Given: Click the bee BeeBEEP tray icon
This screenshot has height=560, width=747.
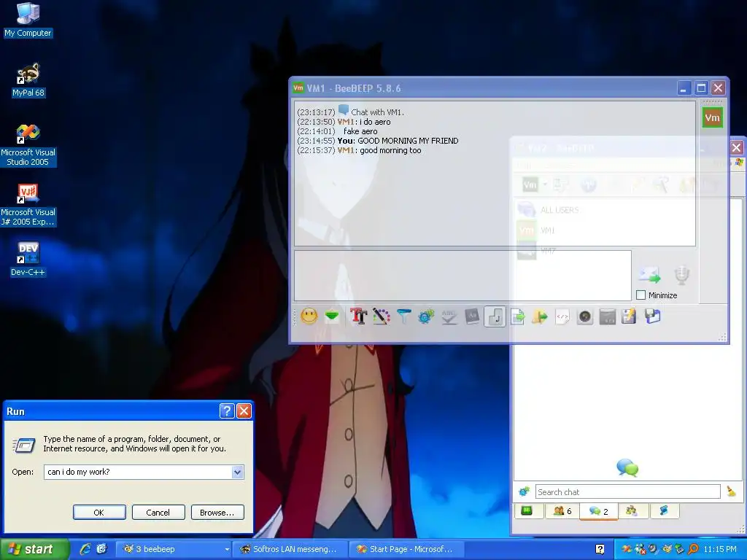Looking at the screenshot, I should 667,549.
